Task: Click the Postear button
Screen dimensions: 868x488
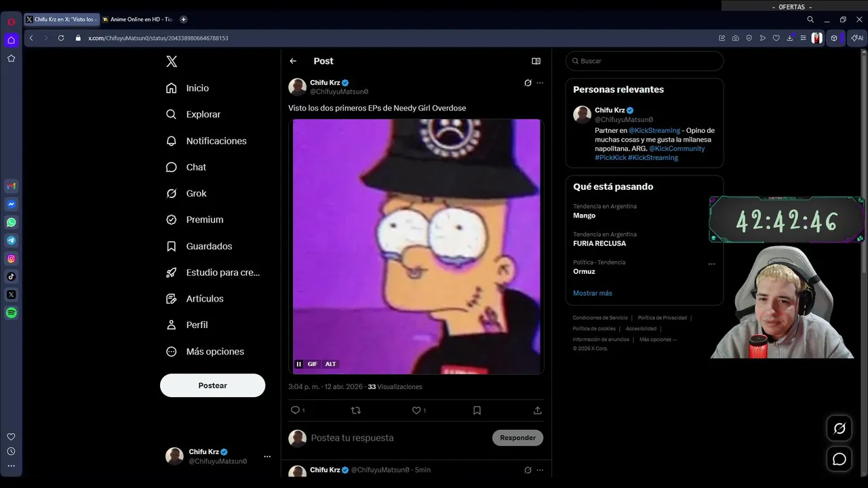Action: 212,385
